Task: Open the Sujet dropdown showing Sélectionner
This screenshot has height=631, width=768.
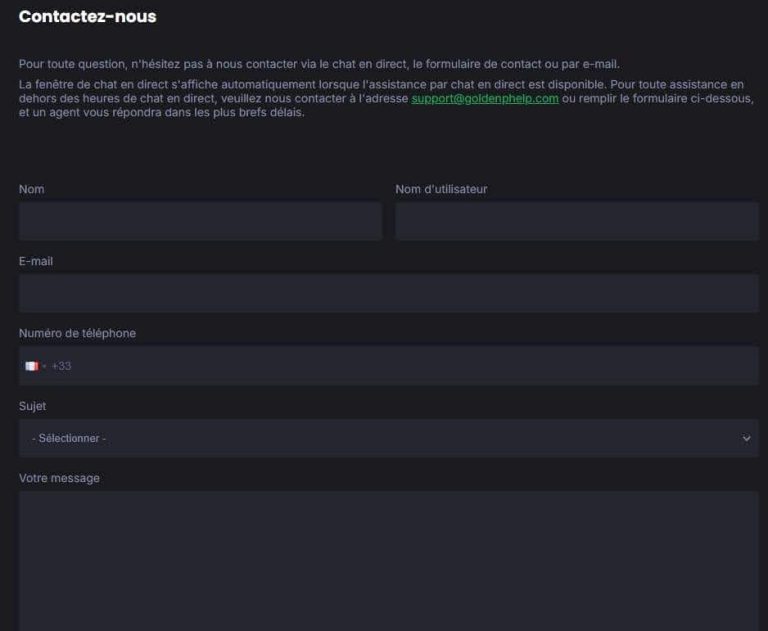Action: (389, 438)
